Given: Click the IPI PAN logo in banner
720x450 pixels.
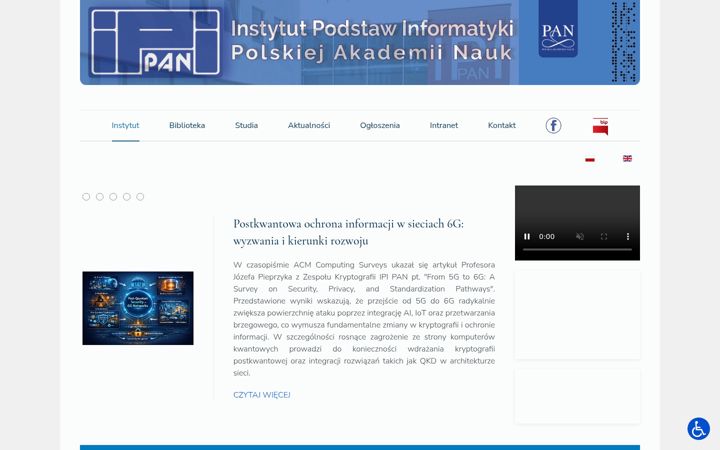Looking at the screenshot, I should [155, 42].
